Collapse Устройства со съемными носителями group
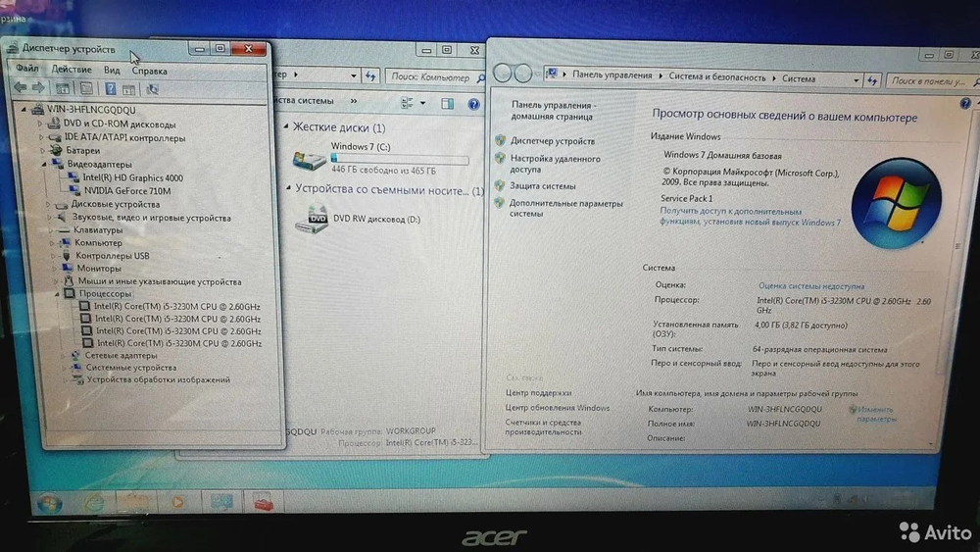This screenshot has height=552, width=980. click(x=288, y=188)
